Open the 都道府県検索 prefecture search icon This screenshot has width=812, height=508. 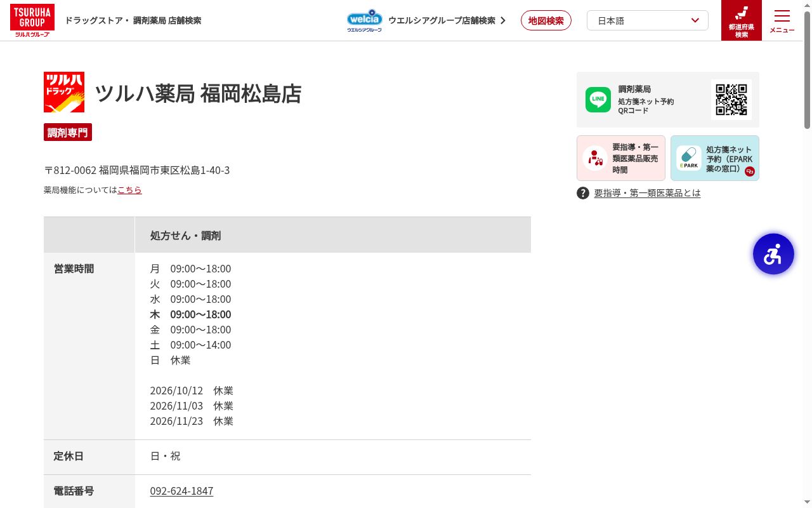(x=742, y=20)
